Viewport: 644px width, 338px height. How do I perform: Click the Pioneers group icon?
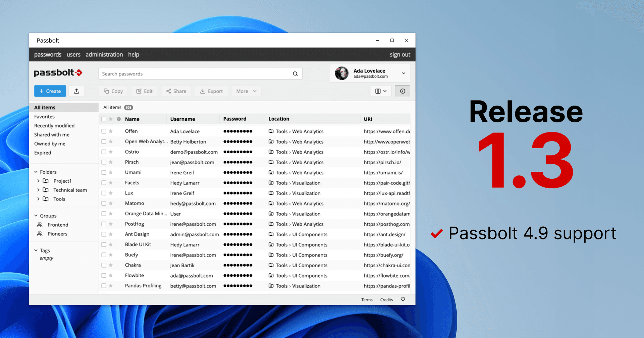coord(40,234)
